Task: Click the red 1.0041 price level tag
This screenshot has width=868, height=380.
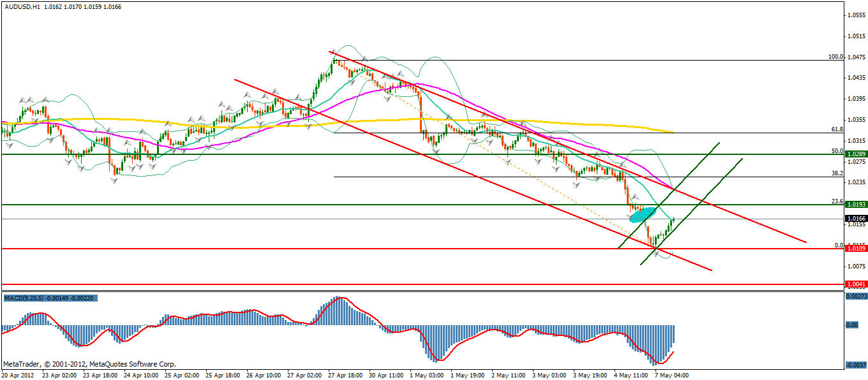Action: (x=855, y=284)
